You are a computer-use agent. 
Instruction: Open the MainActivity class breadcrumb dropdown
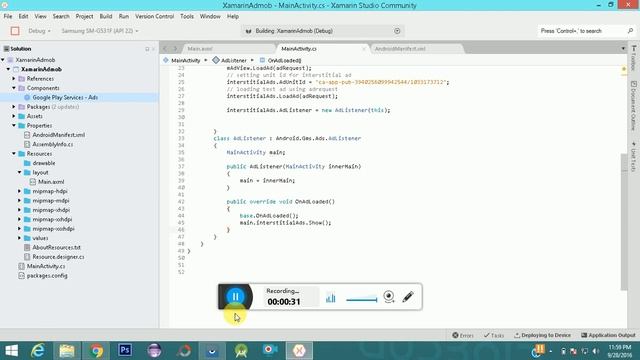tap(186, 60)
